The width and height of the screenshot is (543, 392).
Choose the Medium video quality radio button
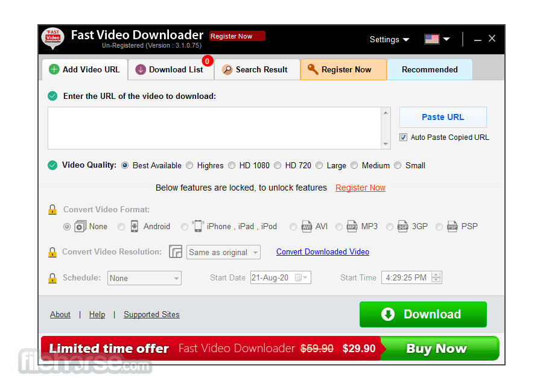point(354,165)
